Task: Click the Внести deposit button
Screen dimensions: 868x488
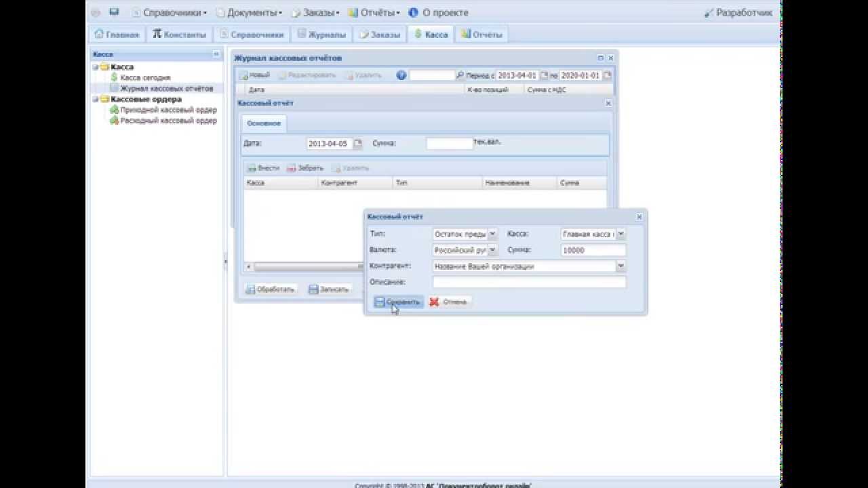Action: coord(263,167)
